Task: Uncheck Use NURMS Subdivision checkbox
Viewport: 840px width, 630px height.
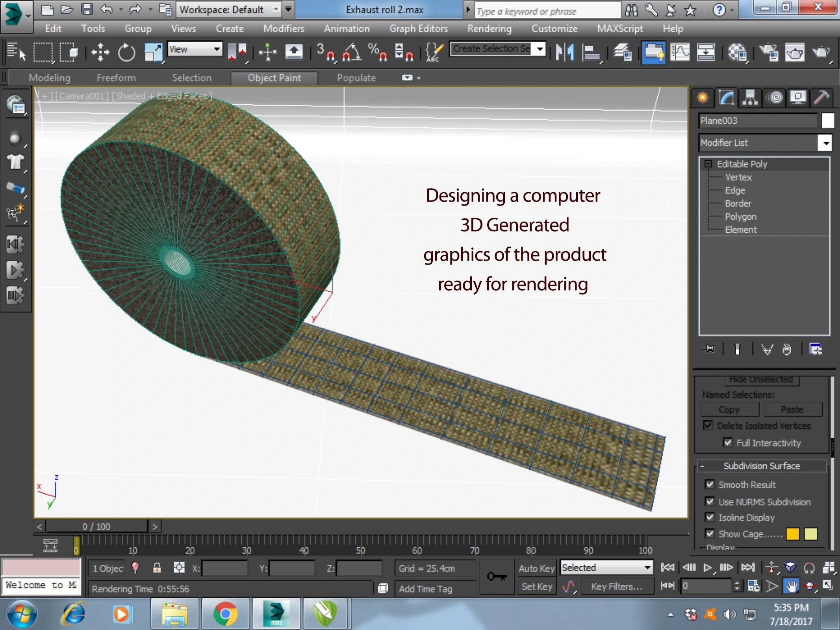Action: 710,502
